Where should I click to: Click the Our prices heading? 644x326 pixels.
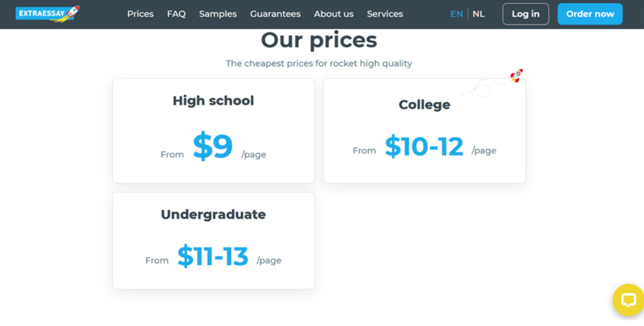tap(319, 40)
